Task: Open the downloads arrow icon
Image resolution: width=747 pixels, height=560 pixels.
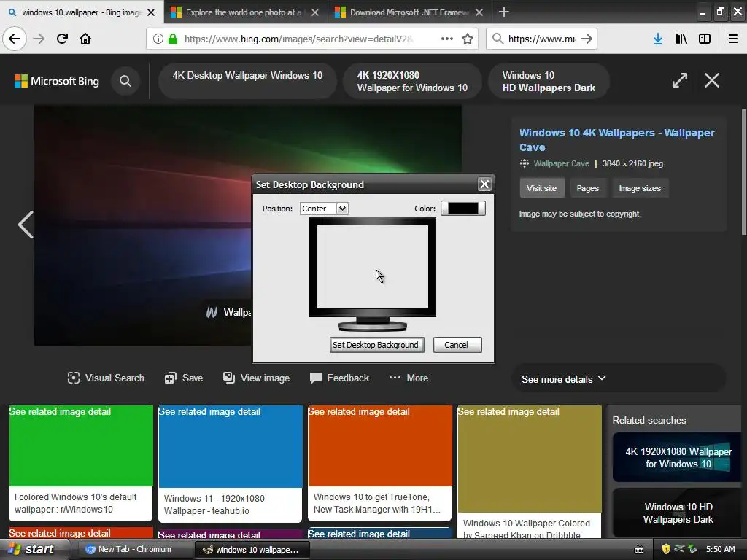Action: [x=658, y=39]
